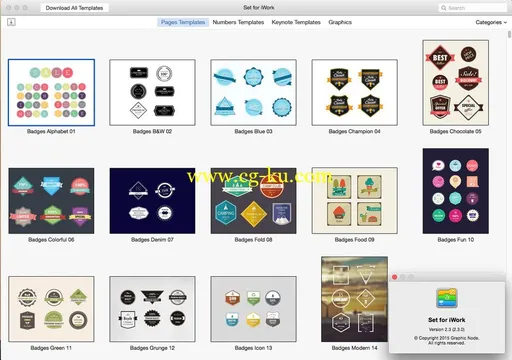Switch to Numbers Templates tab

[238, 22]
